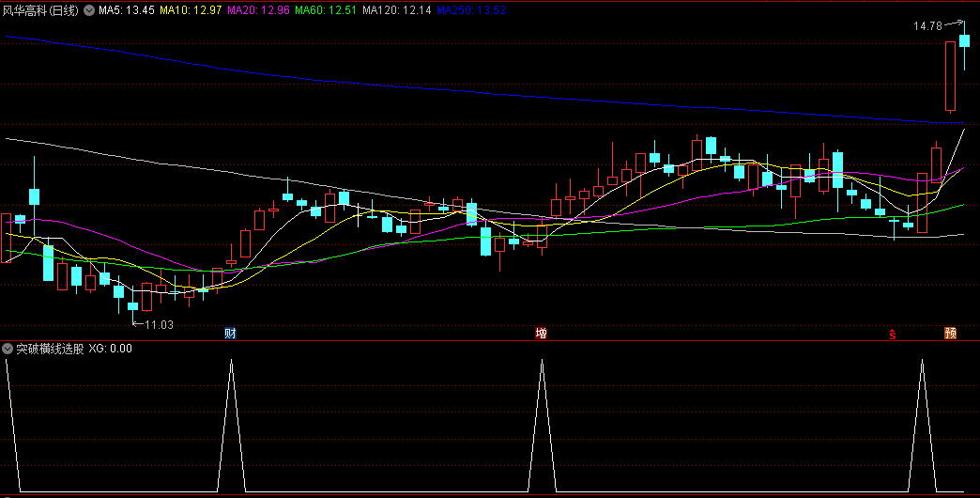The width and height of the screenshot is (980, 498).
Task: Click the MA60: 12.51 label
Action: [x=326, y=10]
